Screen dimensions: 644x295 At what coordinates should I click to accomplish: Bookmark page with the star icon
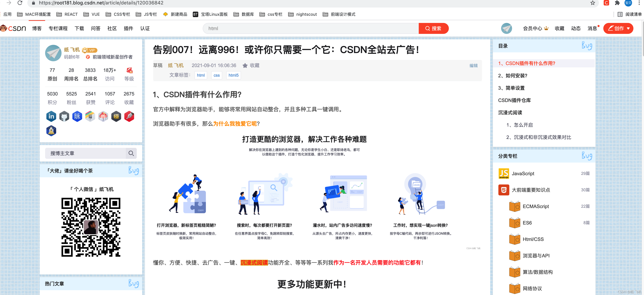[x=593, y=3]
